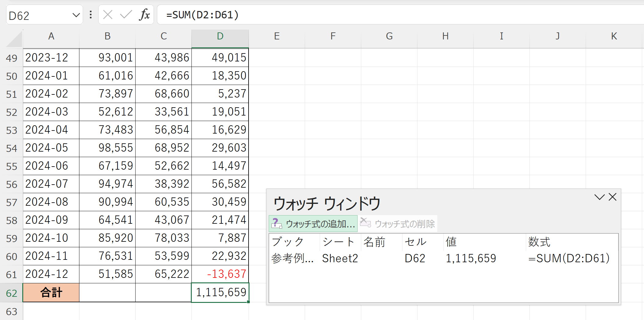Viewport: 644px width, 320px height.
Task: Click the Enter checkmark icon beside formula bar
Action: pos(125,14)
